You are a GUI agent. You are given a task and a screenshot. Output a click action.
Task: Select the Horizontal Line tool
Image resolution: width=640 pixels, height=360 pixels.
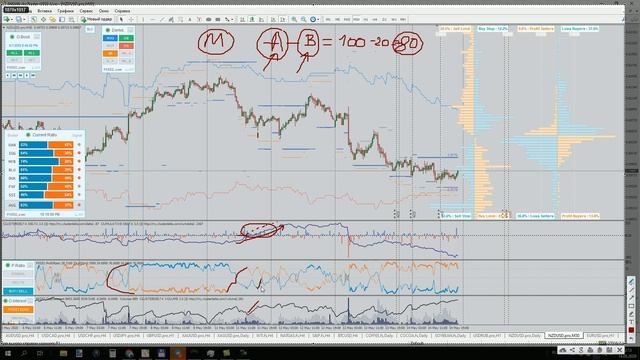click(x=153, y=19)
